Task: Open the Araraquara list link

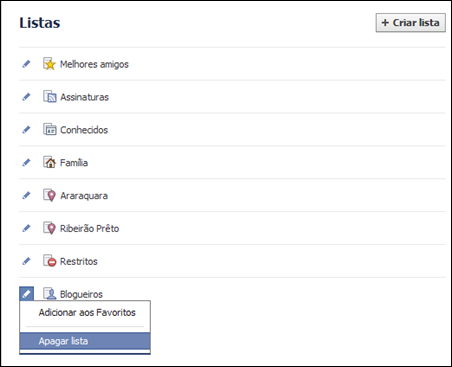Action: coord(84,196)
